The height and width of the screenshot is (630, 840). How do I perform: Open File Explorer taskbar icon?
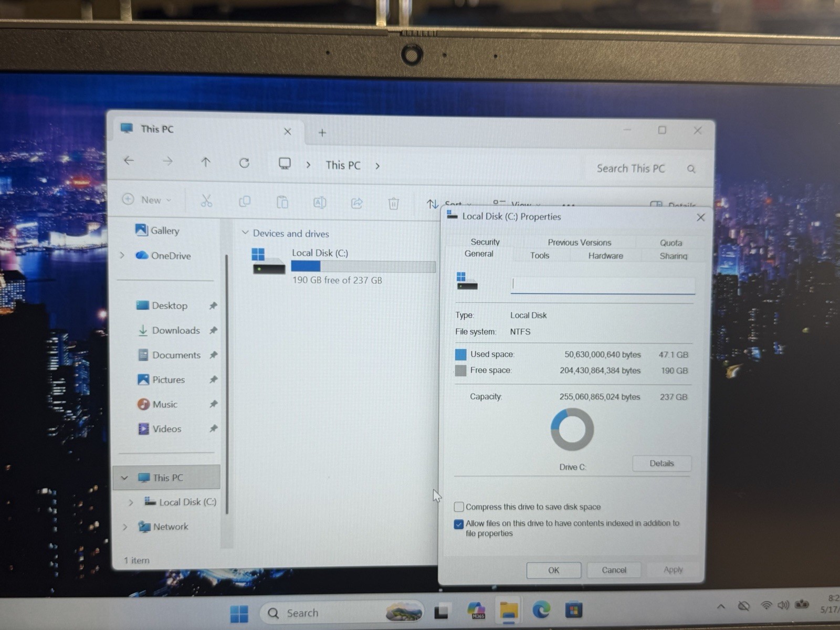pos(508,611)
